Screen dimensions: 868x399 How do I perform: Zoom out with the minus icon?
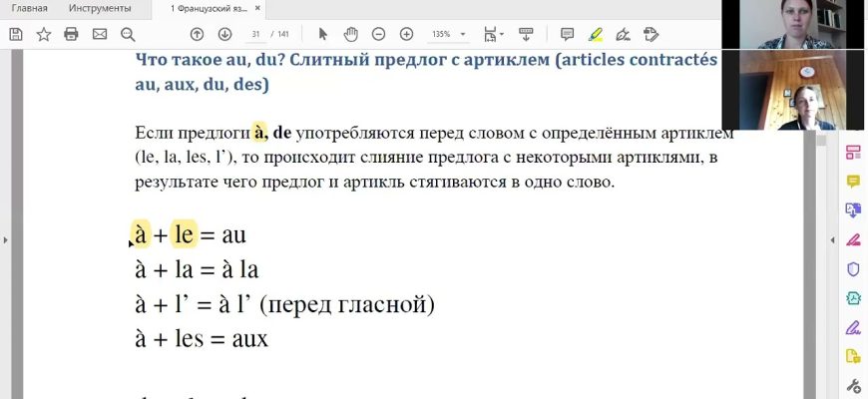378,34
